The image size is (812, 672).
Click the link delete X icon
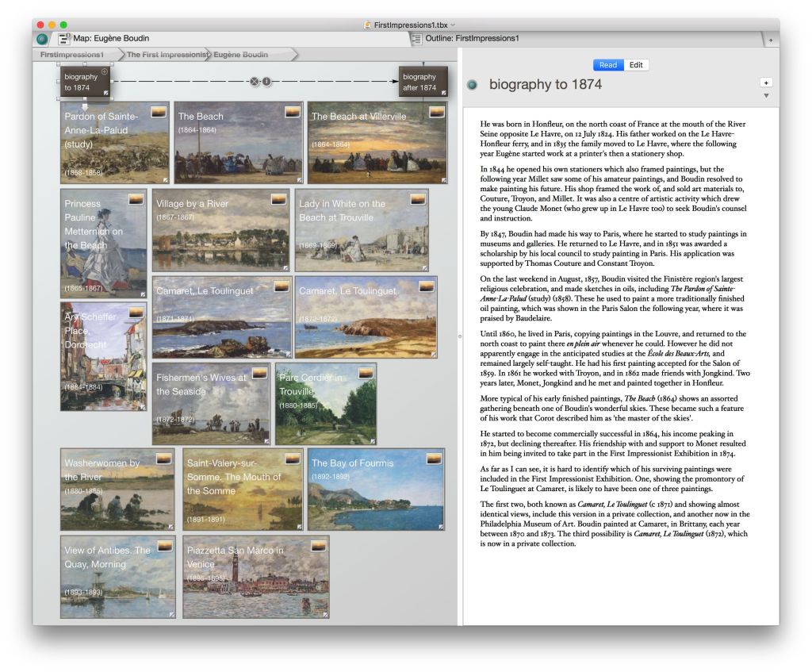[x=254, y=82]
